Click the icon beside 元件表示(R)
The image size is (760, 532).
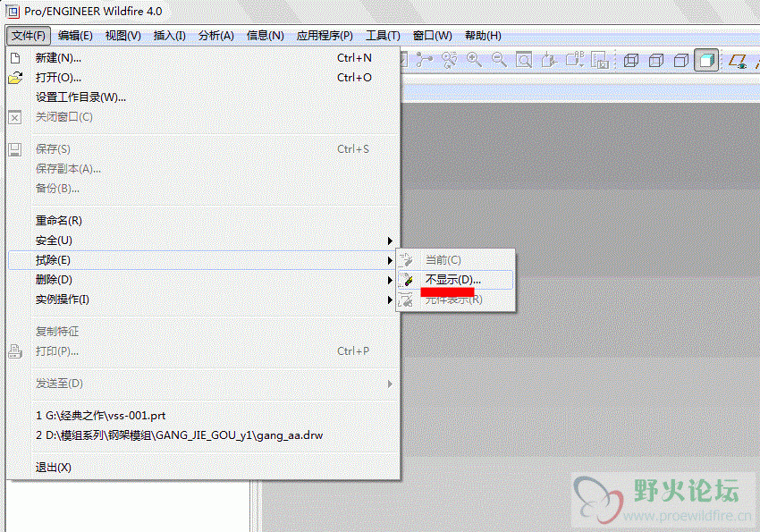pos(406,300)
